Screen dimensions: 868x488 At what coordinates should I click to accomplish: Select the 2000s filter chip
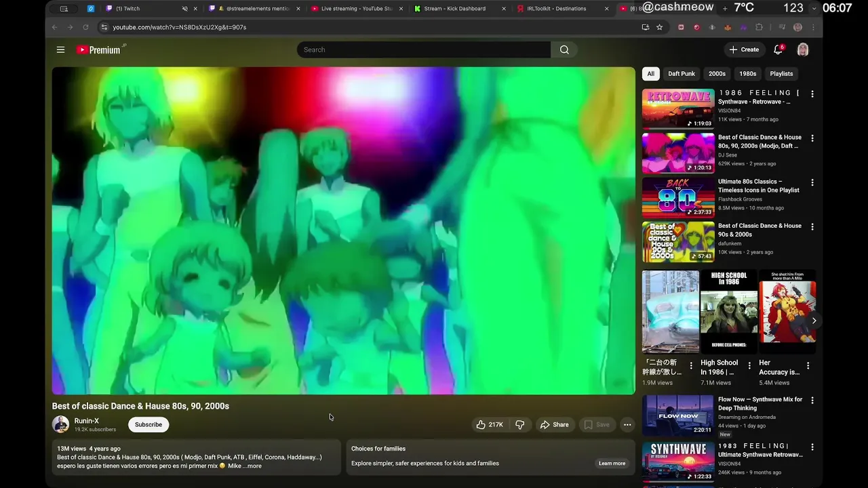click(717, 74)
